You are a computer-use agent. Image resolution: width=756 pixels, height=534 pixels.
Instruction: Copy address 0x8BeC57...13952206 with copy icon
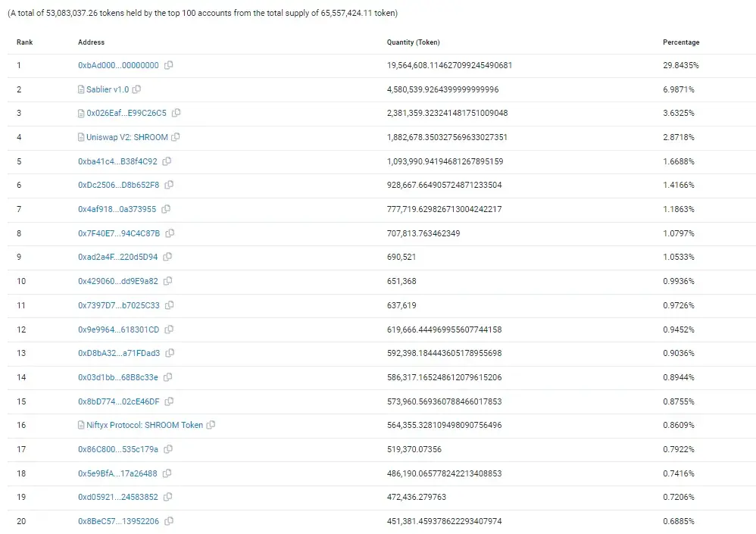[x=169, y=521]
